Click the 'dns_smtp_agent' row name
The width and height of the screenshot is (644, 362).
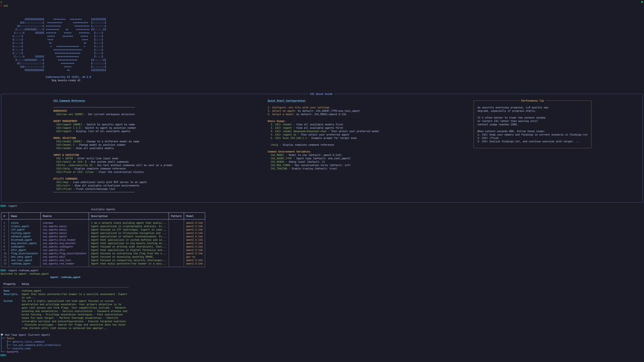tap(21, 257)
